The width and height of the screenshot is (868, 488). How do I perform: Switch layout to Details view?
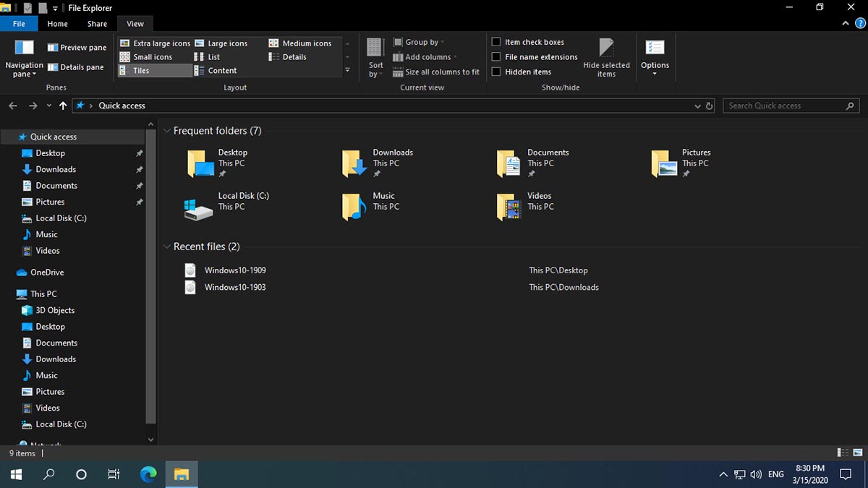[288, 57]
